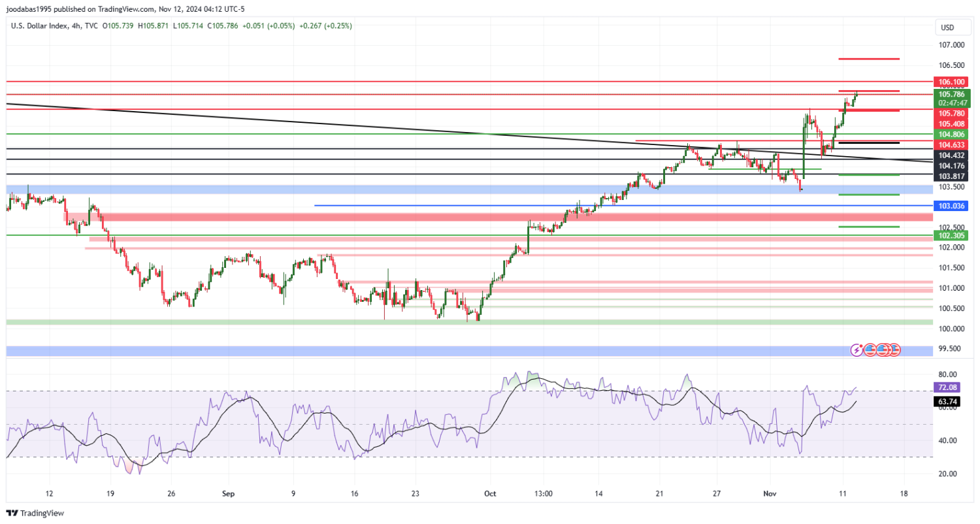The width and height of the screenshot is (980, 524).
Task: Click the red 106.100 price label
Action: click(952, 82)
